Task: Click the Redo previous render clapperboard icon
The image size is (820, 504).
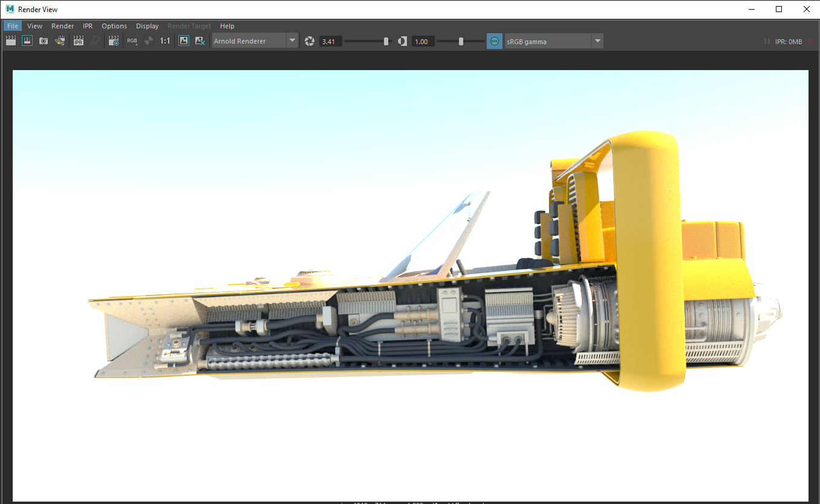Action: click(x=11, y=41)
